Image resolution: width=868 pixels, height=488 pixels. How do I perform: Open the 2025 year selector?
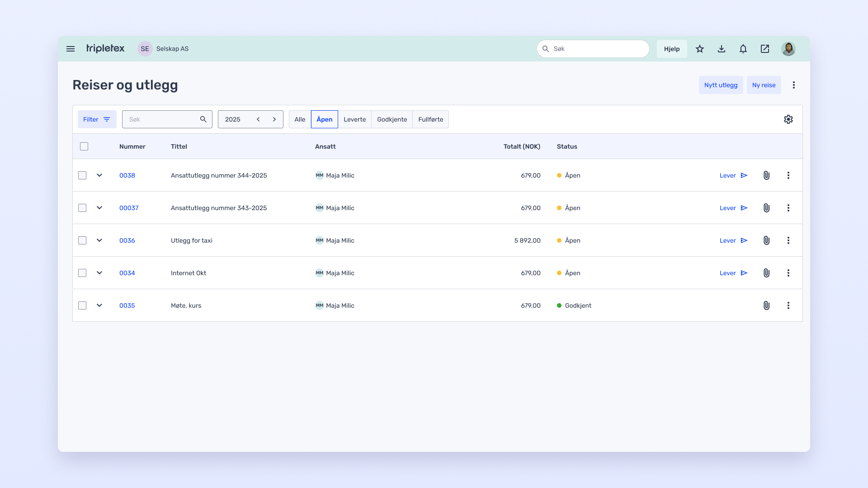(233, 119)
